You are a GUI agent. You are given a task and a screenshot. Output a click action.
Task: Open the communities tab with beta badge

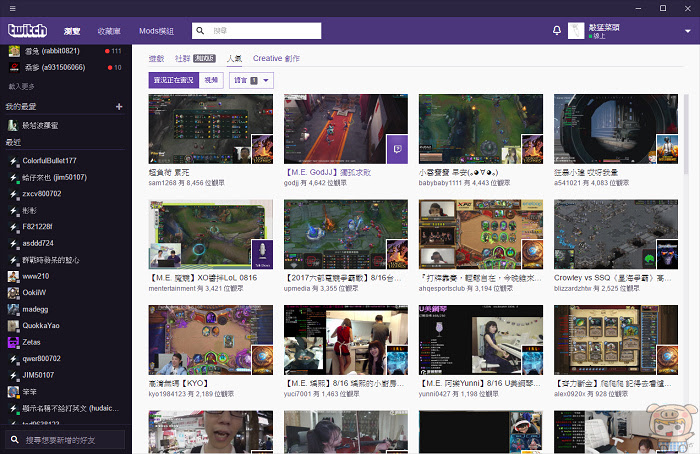pos(195,58)
